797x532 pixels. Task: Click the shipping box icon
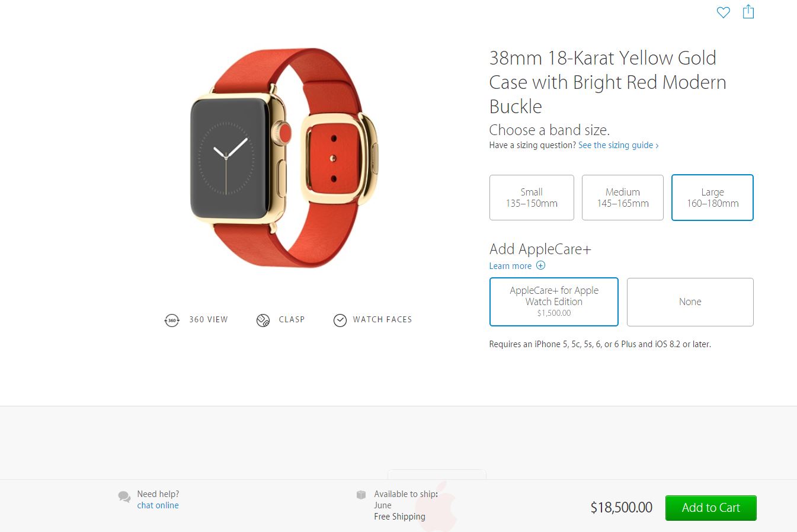tap(361, 494)
